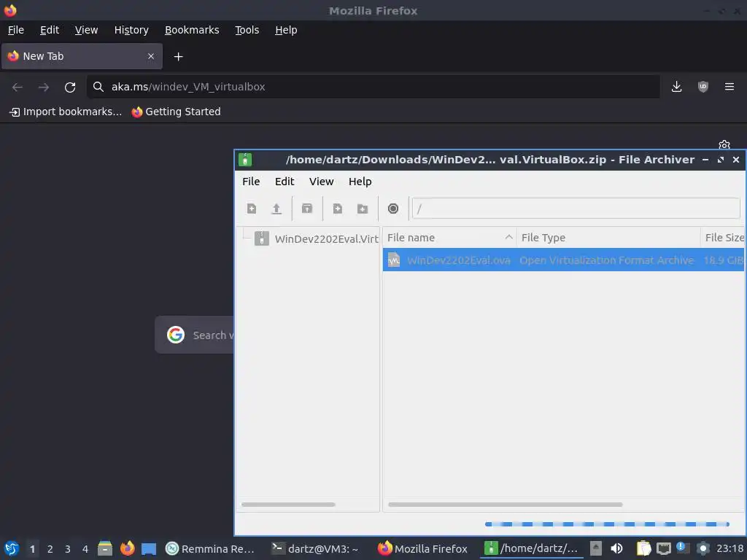Open Firefox Bookmarks menu
Screen dimensions: 747x560
[192, 30]
